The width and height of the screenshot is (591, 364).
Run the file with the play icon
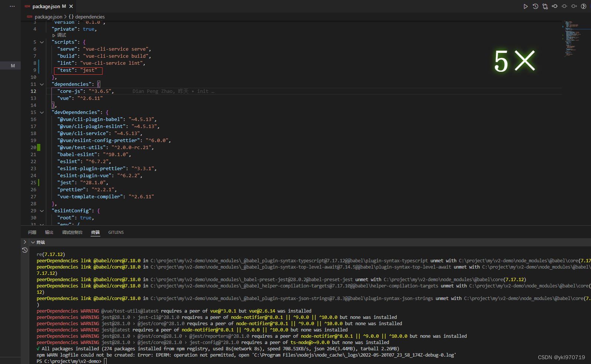[x=525, y=6]
